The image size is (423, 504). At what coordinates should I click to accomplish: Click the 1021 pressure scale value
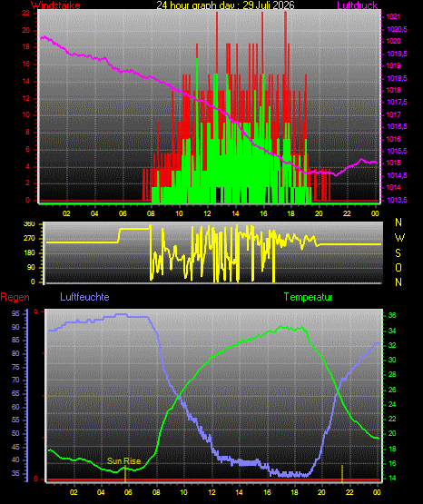[393, 16]
